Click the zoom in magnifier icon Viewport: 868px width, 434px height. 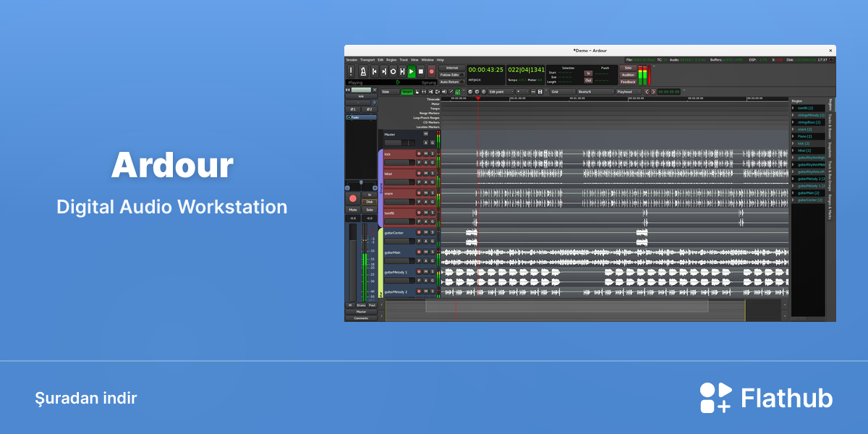[477, 92]
